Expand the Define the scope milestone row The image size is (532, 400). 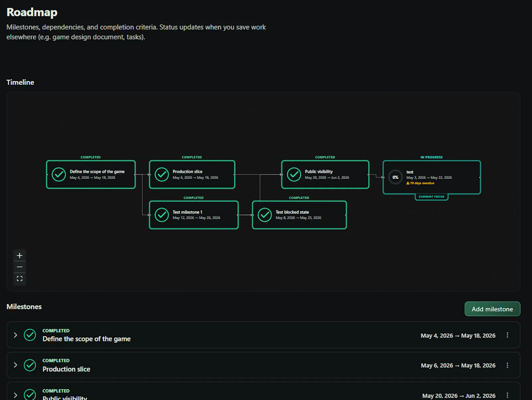(x=15, y=335)
